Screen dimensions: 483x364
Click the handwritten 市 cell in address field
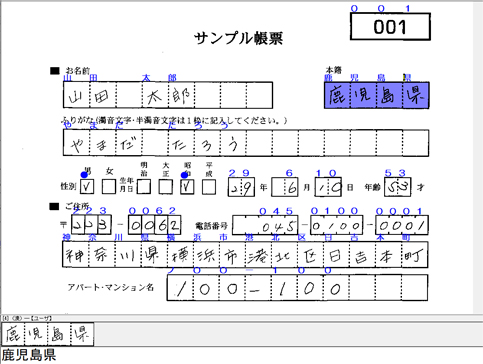pos(232,255)
